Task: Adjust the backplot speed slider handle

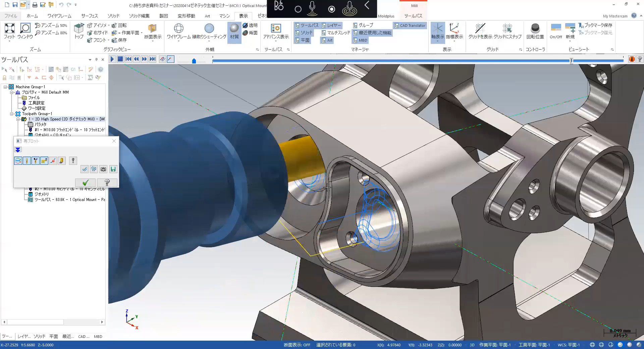Action: coord(194,61)
